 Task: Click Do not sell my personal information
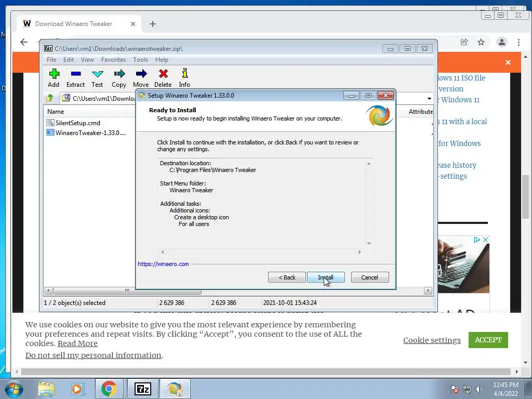94,355
